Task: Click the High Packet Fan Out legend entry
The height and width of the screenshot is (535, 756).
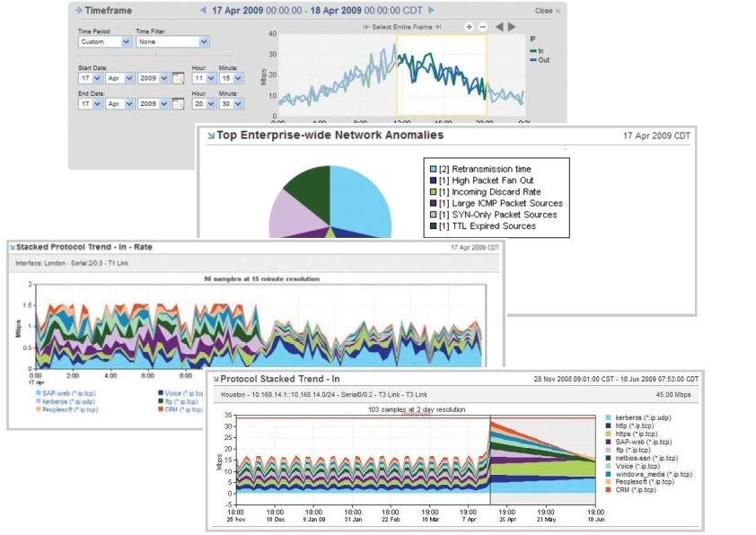Action: (481, 180)
